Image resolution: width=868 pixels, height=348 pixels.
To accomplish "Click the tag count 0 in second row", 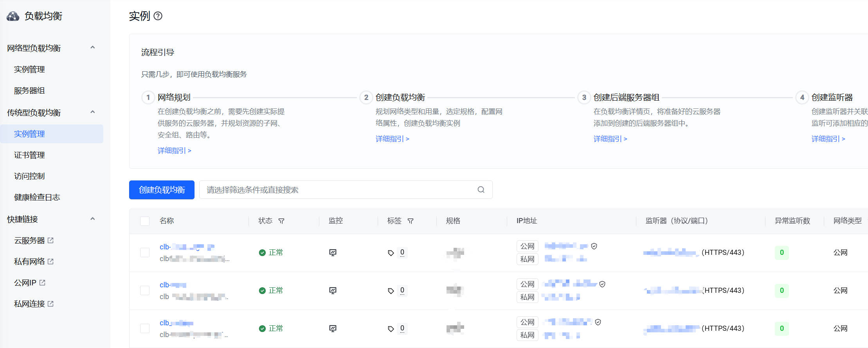I will coord(402,290).
